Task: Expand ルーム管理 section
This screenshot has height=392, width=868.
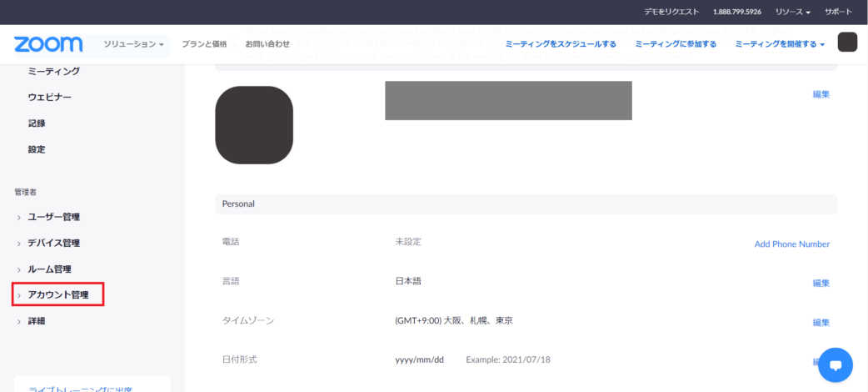Action: click(50, 269)
